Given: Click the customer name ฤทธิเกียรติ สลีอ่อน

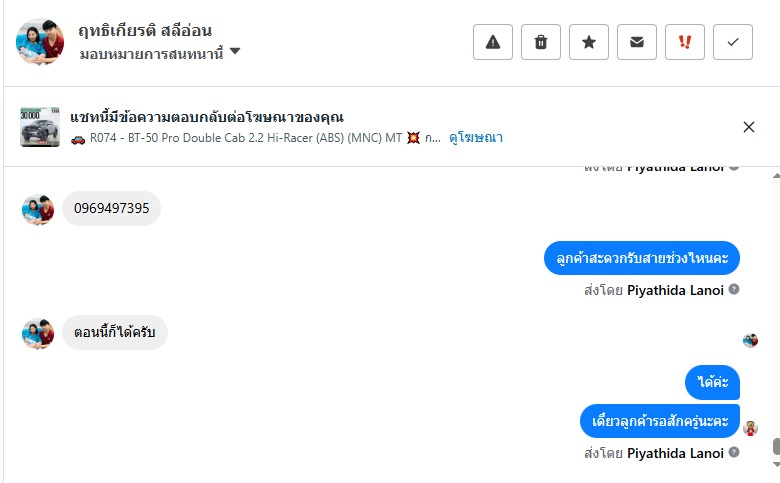Looking at the screenshot, I should 145,30.
